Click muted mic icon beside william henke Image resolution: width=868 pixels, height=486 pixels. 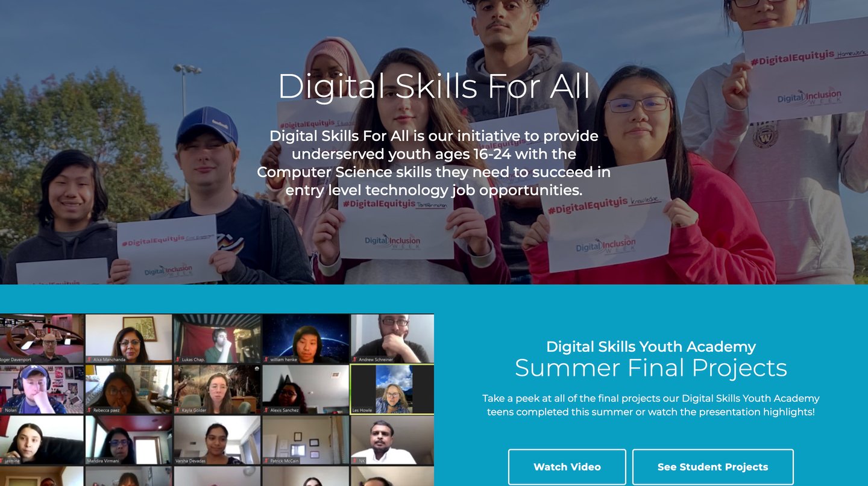(x=266, y=360)
